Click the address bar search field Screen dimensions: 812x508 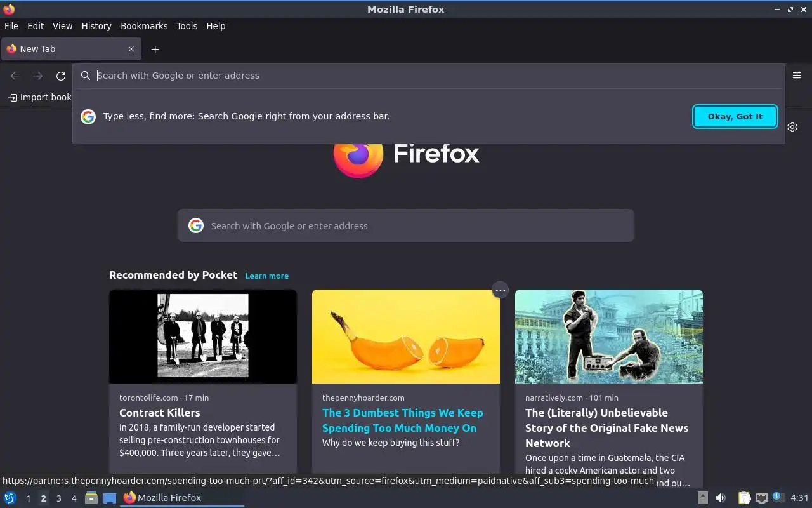click(x=428, y=76)
